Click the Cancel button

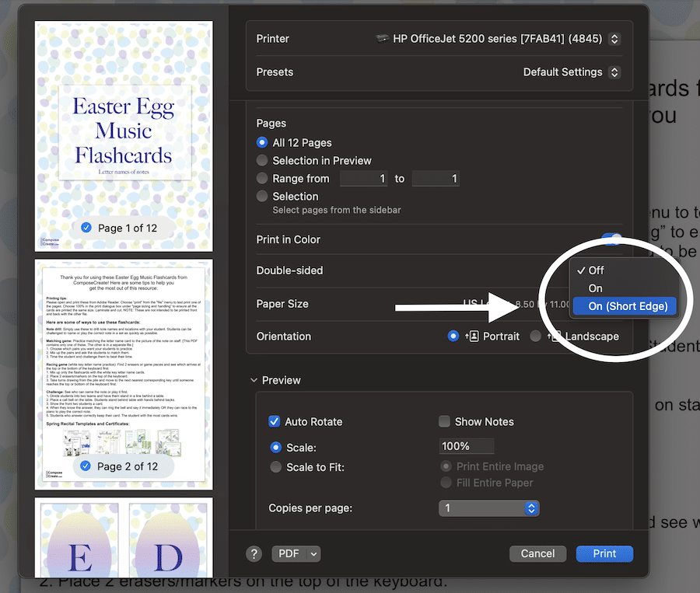tap(537, 553)
